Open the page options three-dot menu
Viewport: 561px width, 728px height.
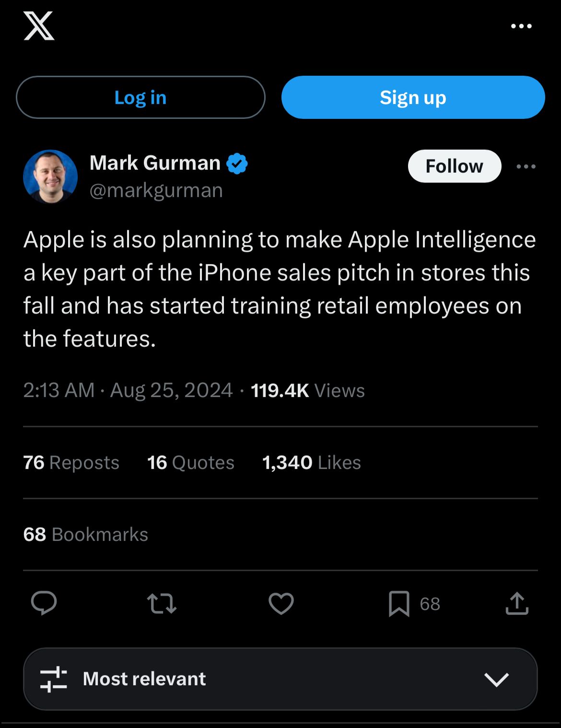click(x=522, y=26)
